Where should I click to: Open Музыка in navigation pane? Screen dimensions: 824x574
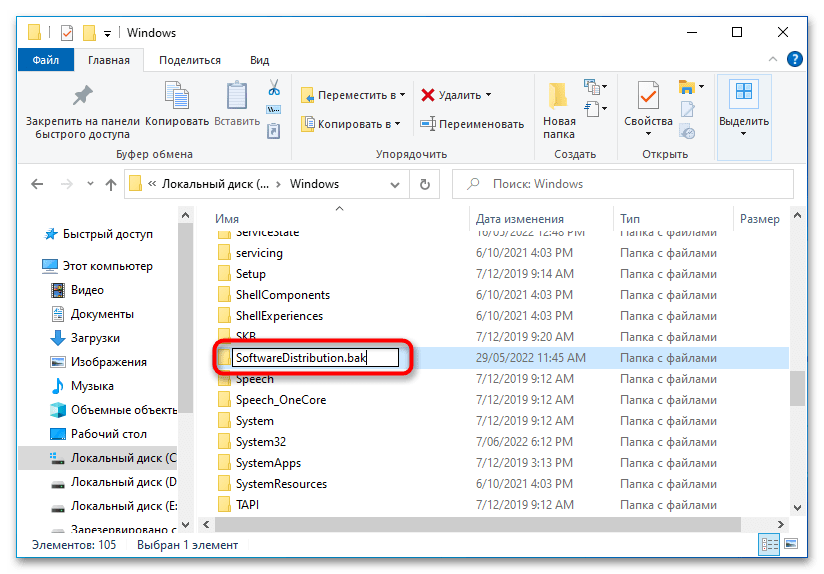(82, 386)
